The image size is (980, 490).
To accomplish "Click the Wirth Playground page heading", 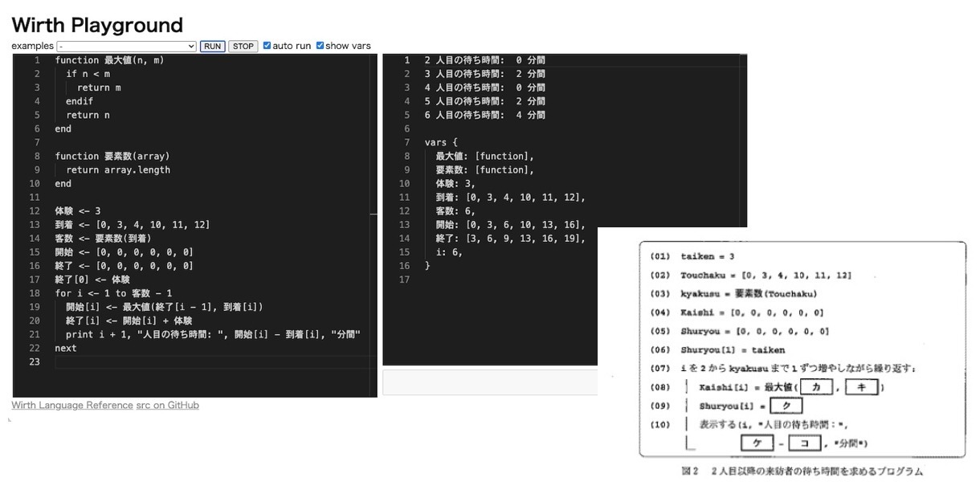I will tap(97, 25).
